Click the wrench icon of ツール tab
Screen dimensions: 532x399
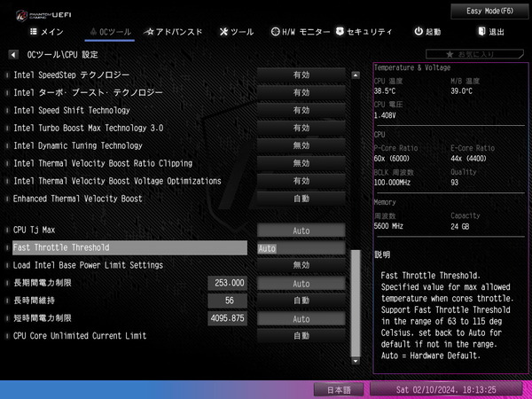click(x=223, y=32)
